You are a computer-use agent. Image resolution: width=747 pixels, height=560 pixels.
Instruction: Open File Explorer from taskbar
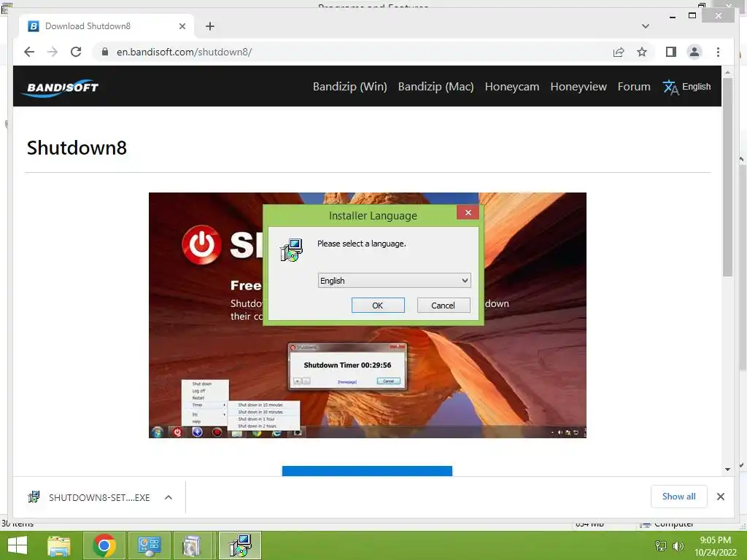click(59, 545)
